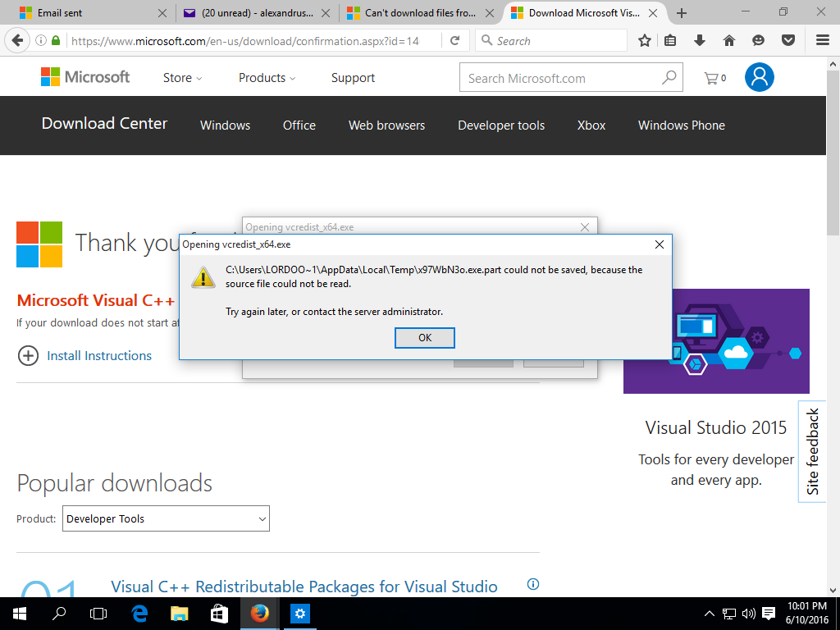Open Xbox downloads category
Image resolution: width=840 pixels, height=630 pixels.
tap(591, 126)
